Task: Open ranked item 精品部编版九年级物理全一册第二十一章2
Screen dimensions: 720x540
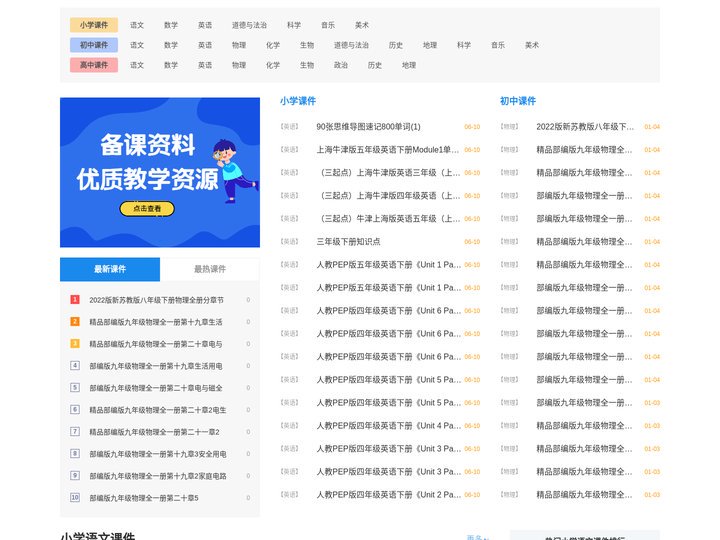Action: (154, 432)
